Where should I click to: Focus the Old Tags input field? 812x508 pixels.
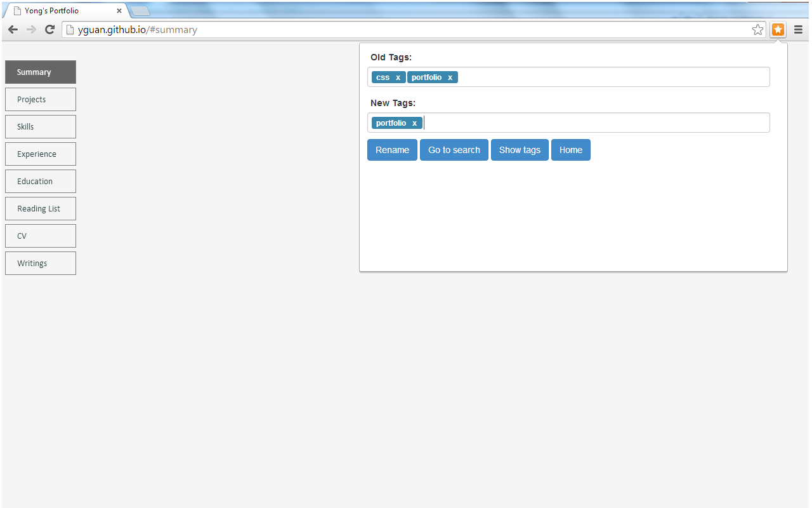click(568, 77)
